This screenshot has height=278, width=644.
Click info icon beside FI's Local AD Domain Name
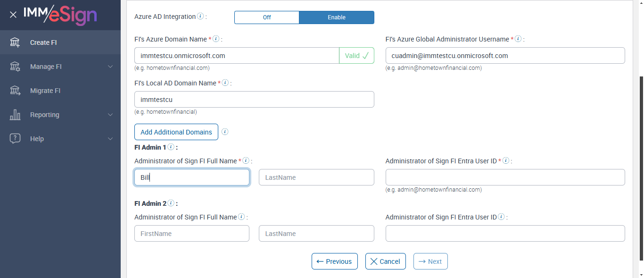tap(225, 83)
